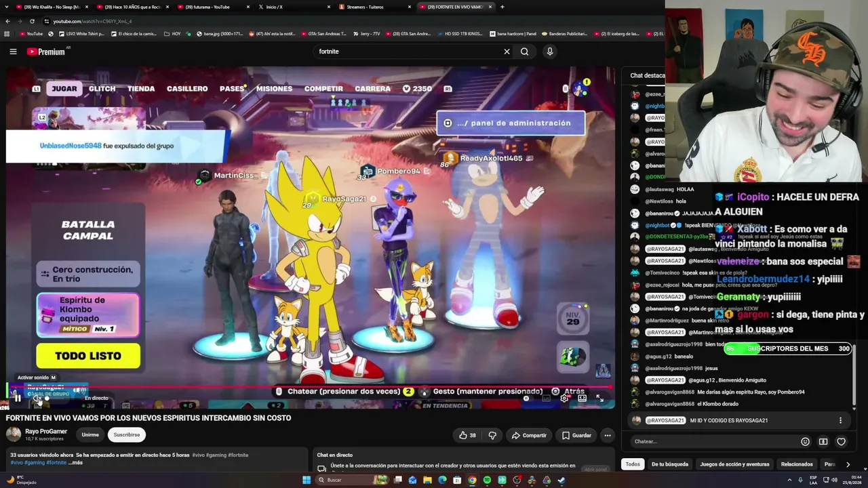
Task: Open 'bana hardcore | Panel' bookmark
Action: (x=512, y=33)
